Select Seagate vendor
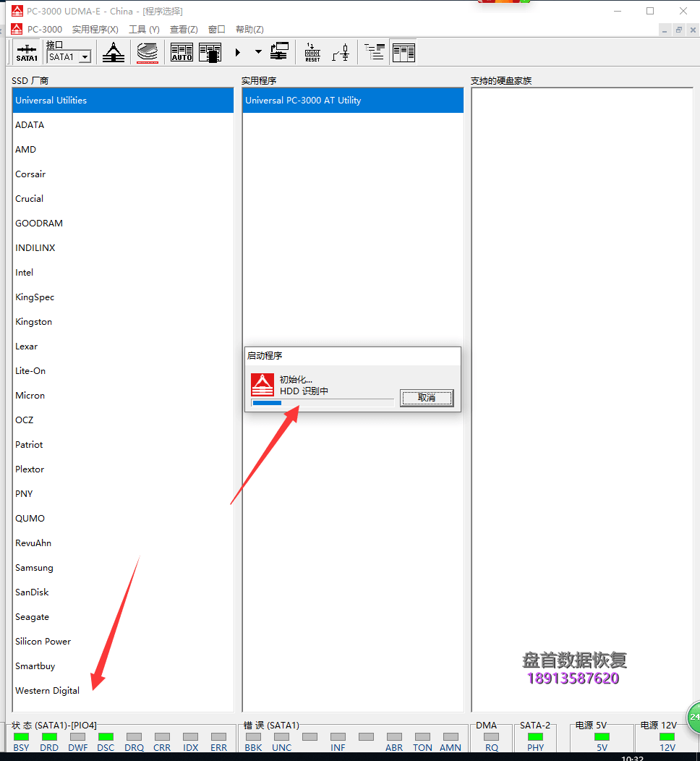This screenshot has width=700, height=761. point(123,617)
